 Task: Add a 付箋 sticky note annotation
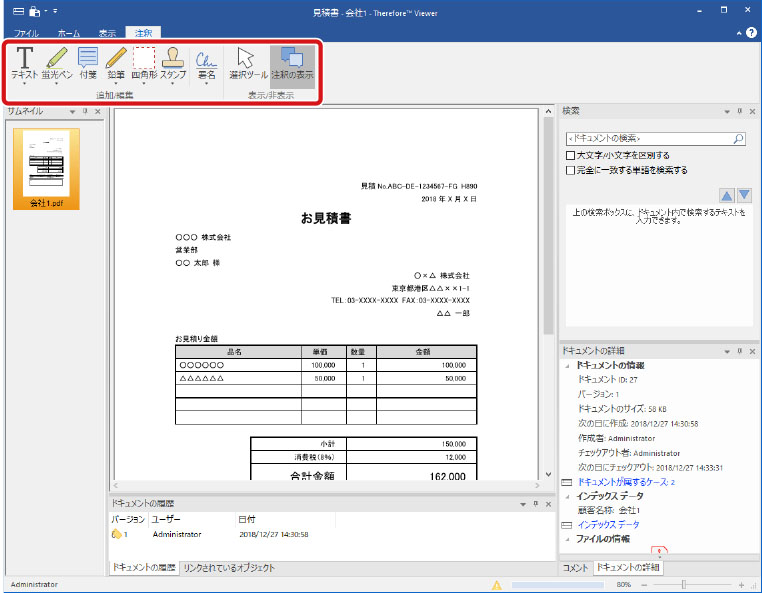point(88,62)
